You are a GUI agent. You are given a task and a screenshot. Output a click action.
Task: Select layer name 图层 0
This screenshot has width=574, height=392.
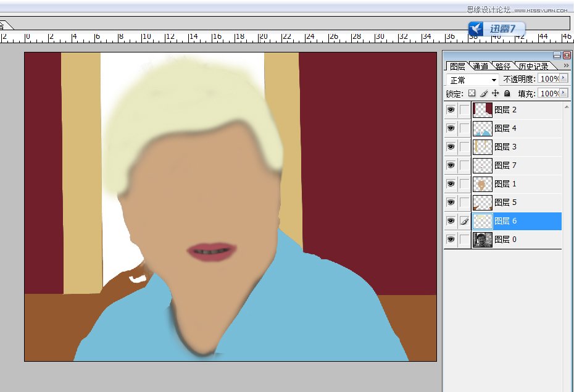point(505,240)
